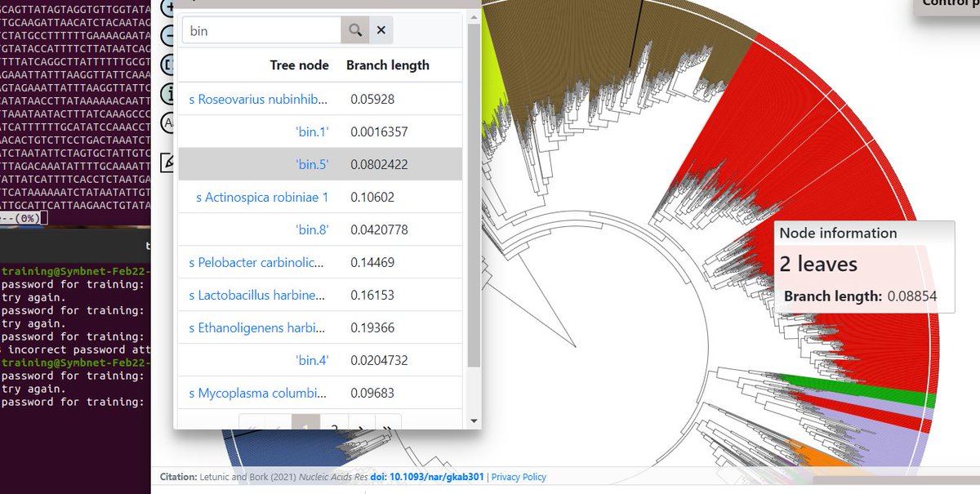The height and width of the screenshot is (494, 980).
Task: Click the pencil annotation toolbar icon
Action: click(x=167, y=162)
